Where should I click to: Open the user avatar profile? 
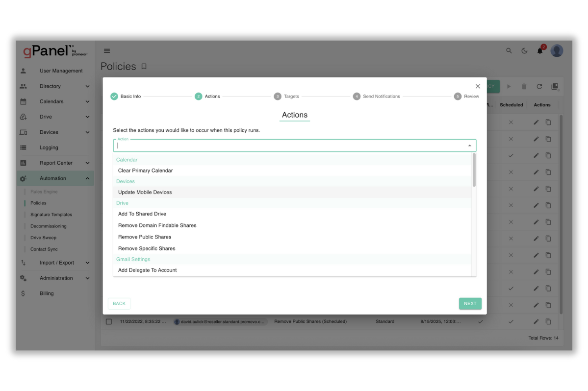pyautogui.click(x=557, y=50)
